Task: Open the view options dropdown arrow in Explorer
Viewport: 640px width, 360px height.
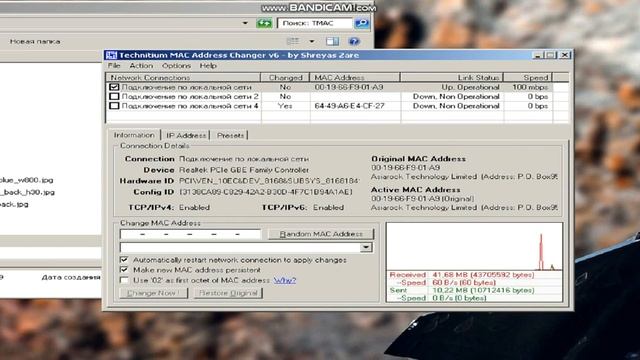Action: 311,41
